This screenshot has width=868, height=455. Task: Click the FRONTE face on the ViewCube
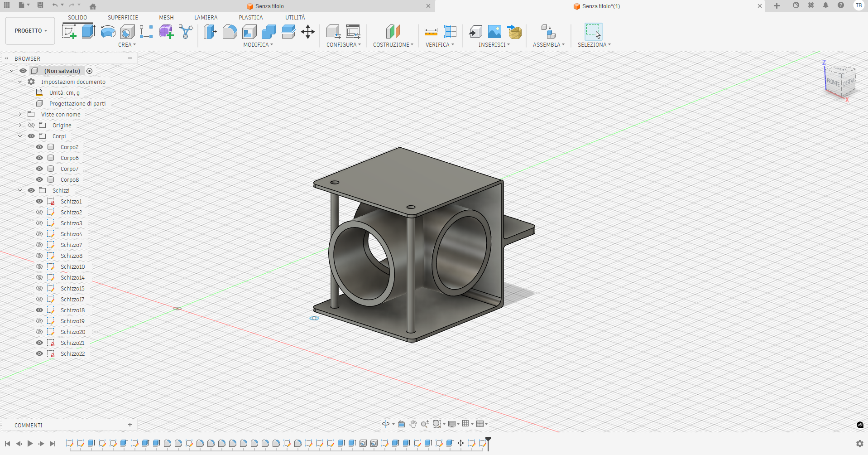pyautogui.click(x=833, y=83)
